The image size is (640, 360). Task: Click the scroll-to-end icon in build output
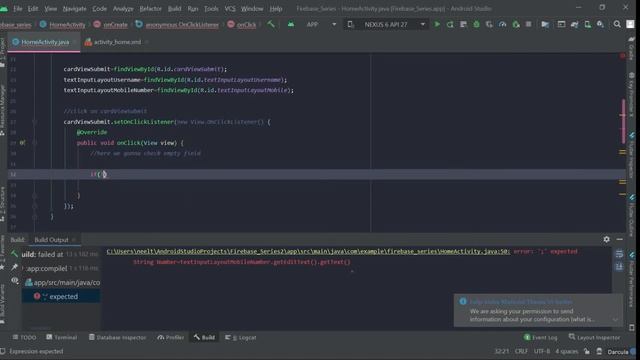tap(619, 267)
